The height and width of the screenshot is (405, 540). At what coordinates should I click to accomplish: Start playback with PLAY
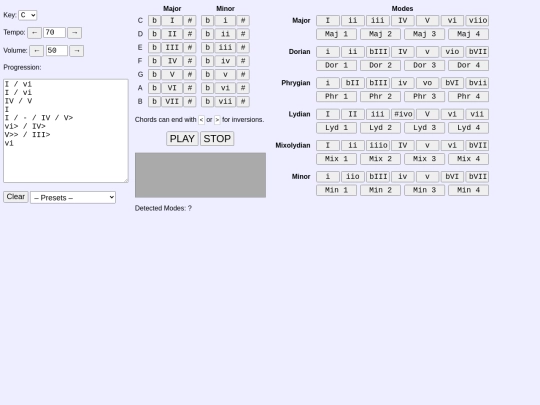point(182,138)
